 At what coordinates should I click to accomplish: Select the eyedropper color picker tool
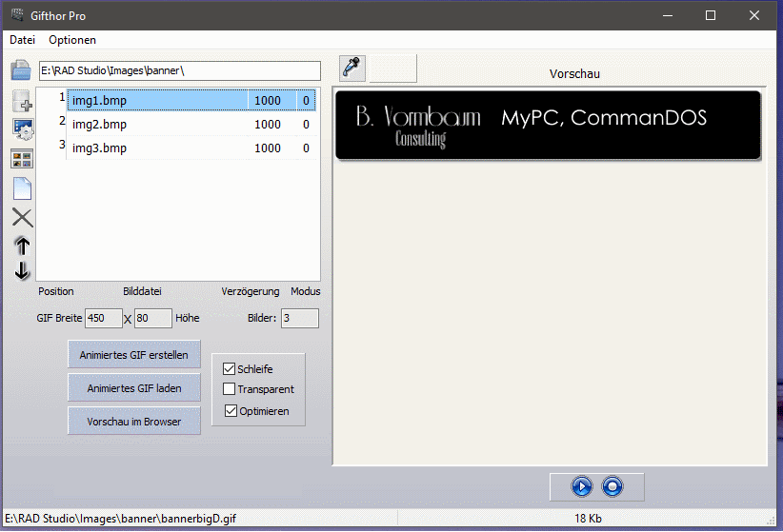pos(352,68)
